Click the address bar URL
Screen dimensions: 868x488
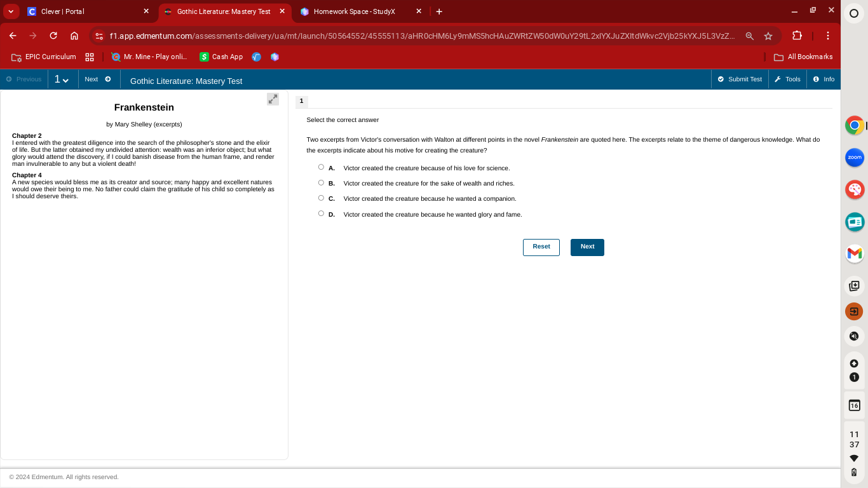pos(422,36)
